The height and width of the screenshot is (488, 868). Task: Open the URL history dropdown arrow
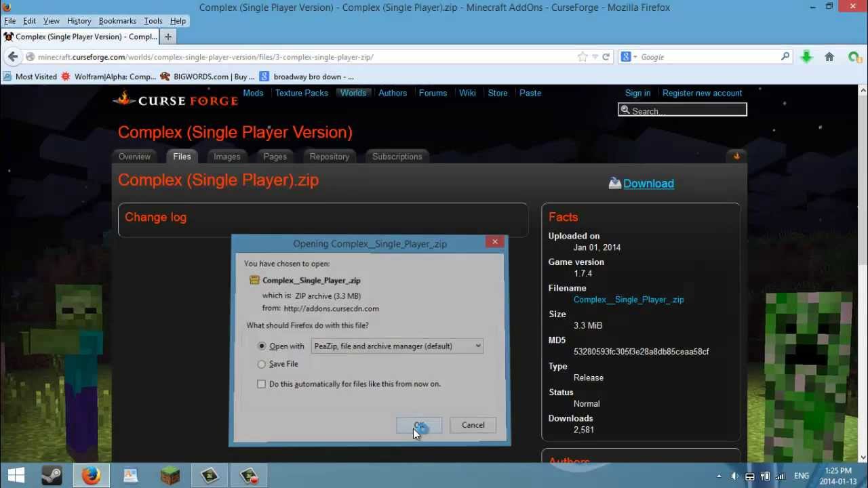click(595, 57)
